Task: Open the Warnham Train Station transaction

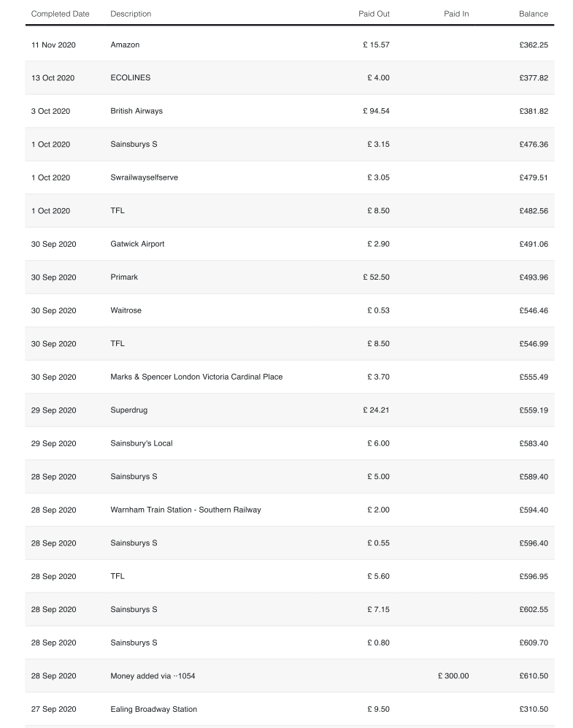Action: (x=185, y=510)
